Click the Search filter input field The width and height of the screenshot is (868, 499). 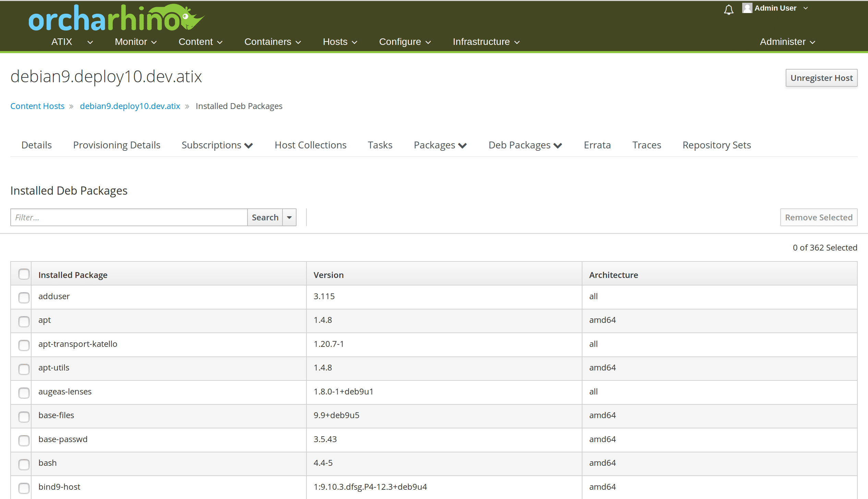click(129, 217)
